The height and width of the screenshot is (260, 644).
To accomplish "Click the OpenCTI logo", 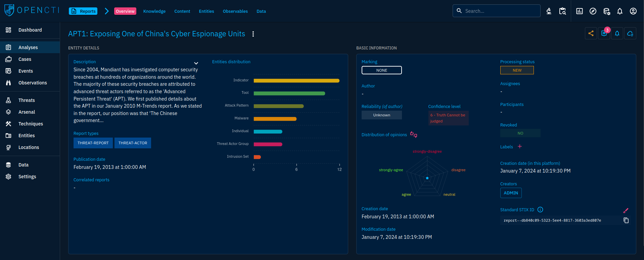I will (x=32, y=10).
